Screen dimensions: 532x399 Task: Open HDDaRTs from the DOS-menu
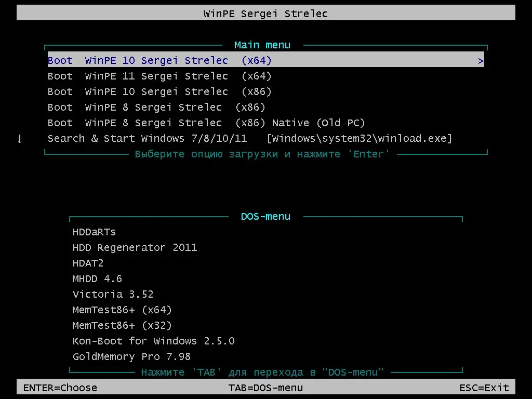click(x=94, y=232)
